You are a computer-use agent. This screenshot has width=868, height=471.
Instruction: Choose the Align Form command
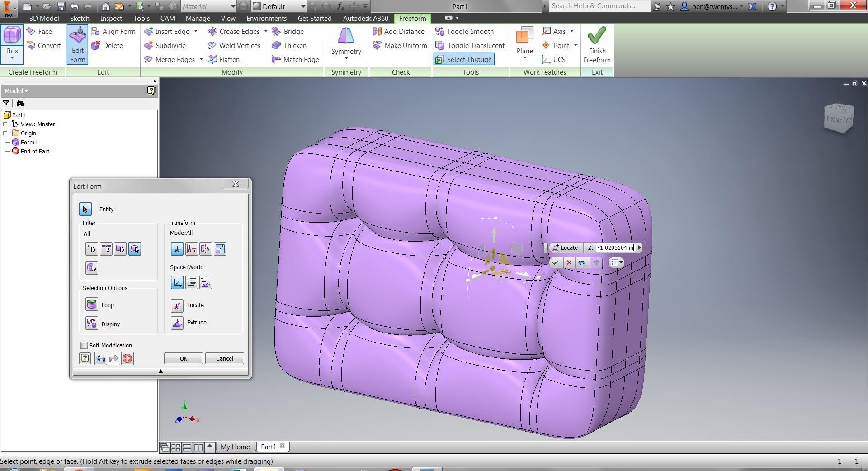[x=113, y=32]
